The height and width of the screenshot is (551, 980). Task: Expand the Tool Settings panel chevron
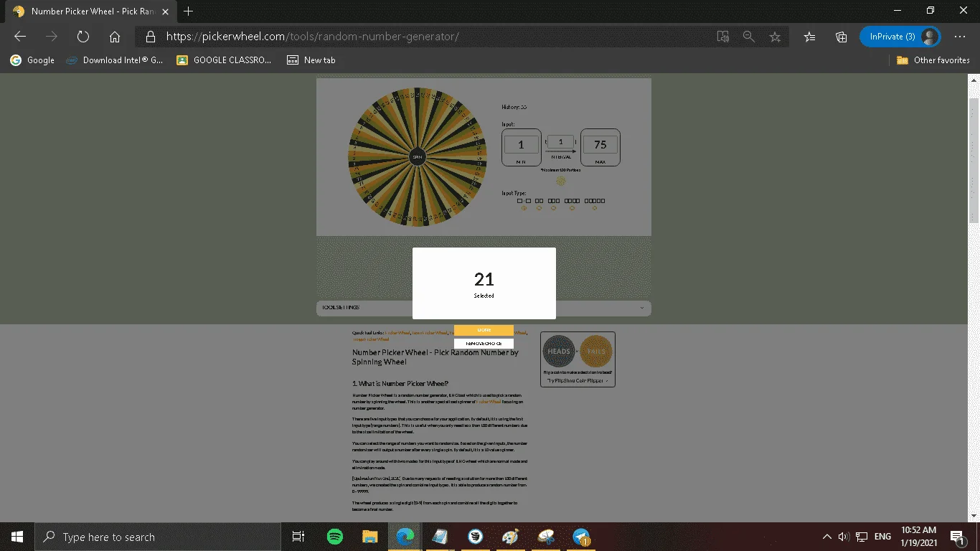(x=642, y=308)
